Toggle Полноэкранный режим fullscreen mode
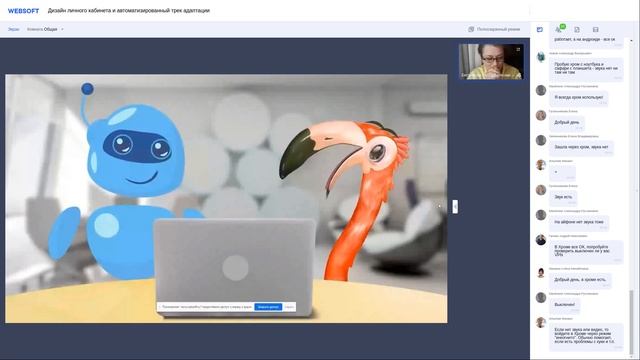640x360 pixels. [x=498, y=29]
